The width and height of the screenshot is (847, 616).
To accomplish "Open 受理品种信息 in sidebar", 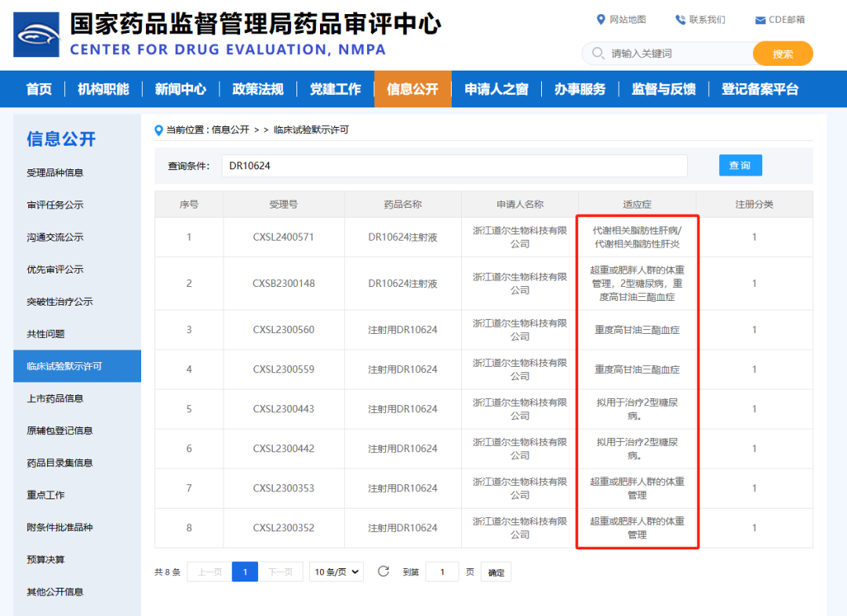I will (55, 172).
